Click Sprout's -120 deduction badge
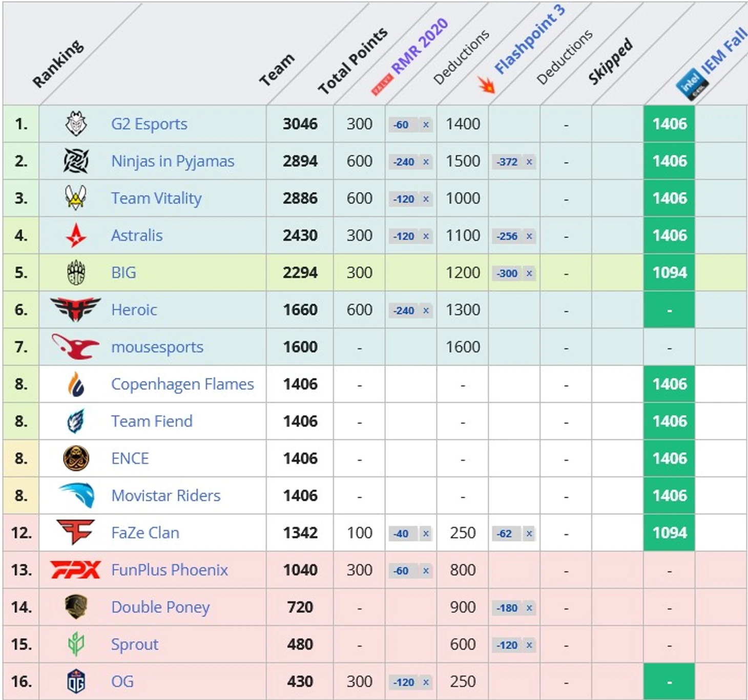The image size is (748, 700). (513, 645)
